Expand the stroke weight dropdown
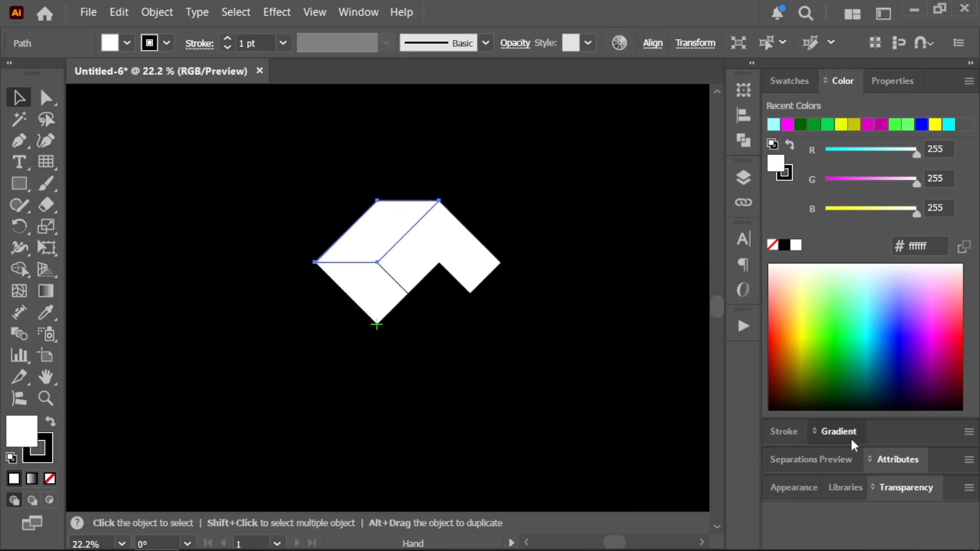 coord(283,43)
